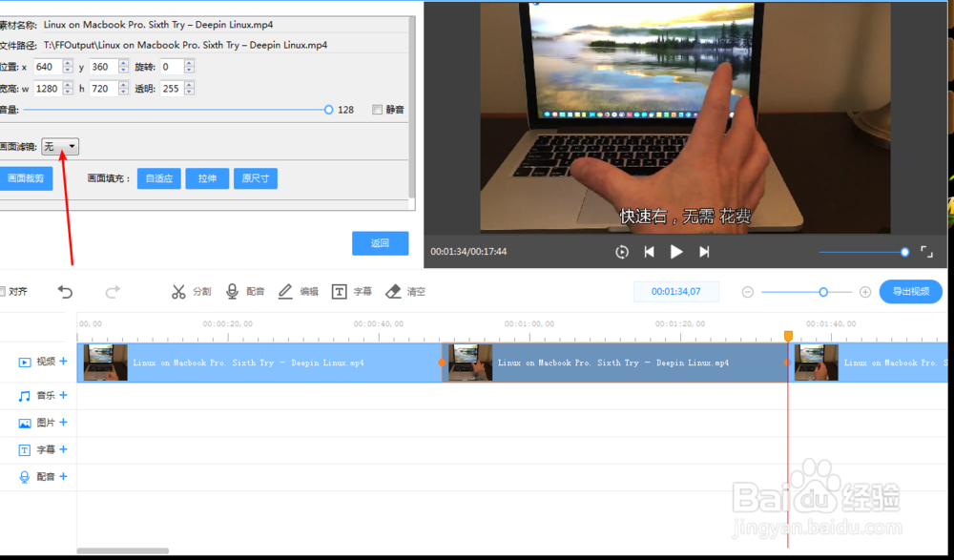Click the width w input field
Viewport: 954px width, 560px height.
48,89
